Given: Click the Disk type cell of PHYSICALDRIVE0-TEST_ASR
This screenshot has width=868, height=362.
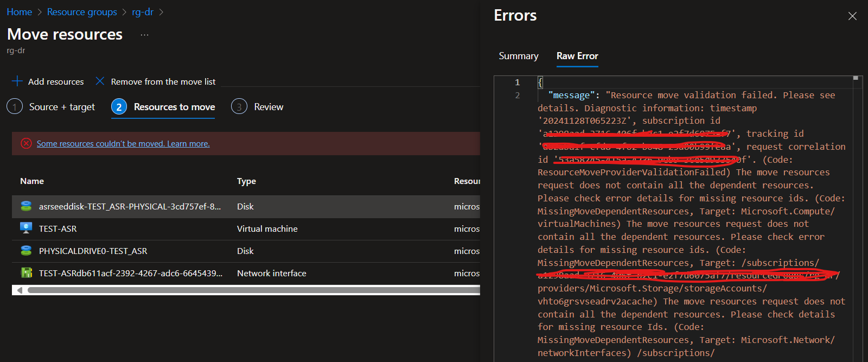Looking at the screenshot, I should coord(245,251).
